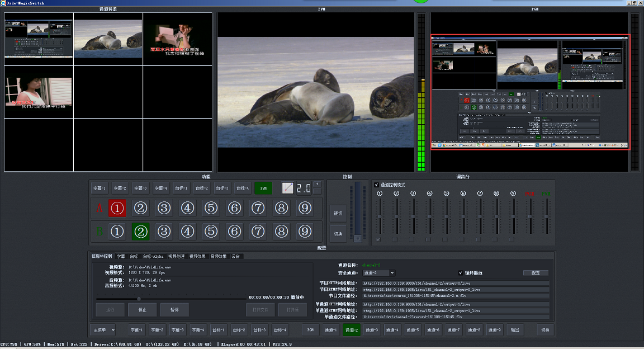This screenshot has height=349, width=644.
Task: Click the playback progress slider handle
Action: (139, 299)
